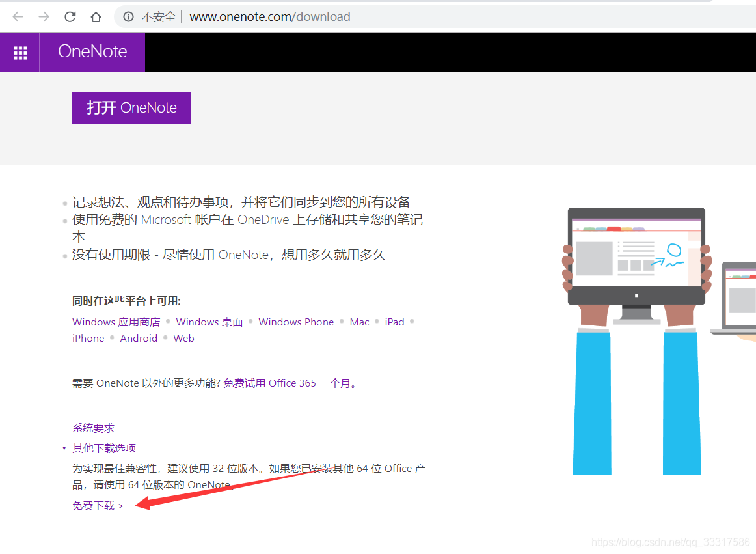Image resolution: width=756 pixels, height=554 pixels.
Task: Click the browser back arrow
Action: tap(17, 17)
